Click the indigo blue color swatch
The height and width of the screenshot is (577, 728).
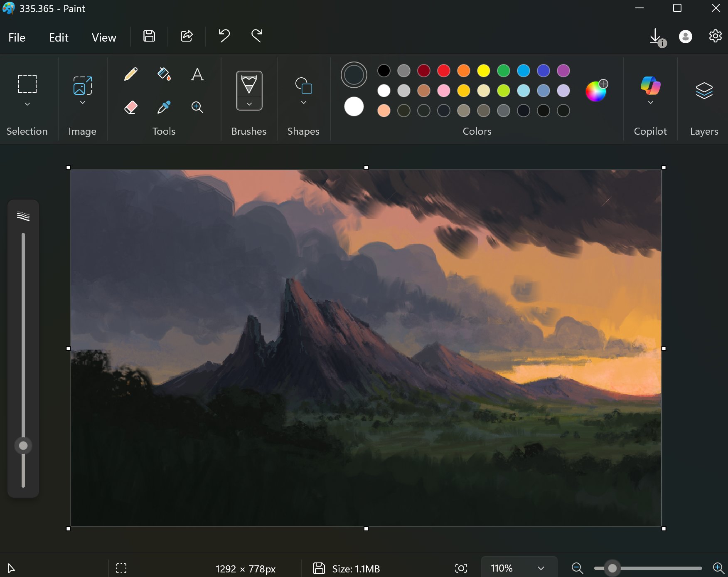click(544, 71)
